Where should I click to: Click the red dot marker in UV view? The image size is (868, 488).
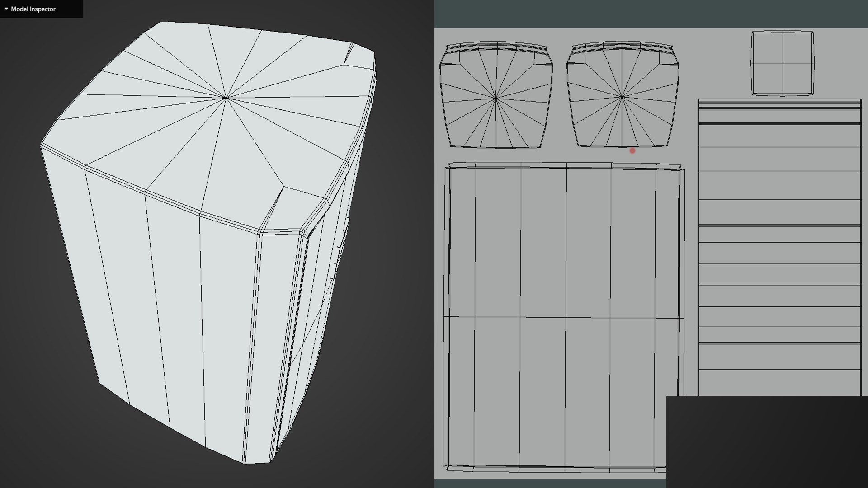632,151
